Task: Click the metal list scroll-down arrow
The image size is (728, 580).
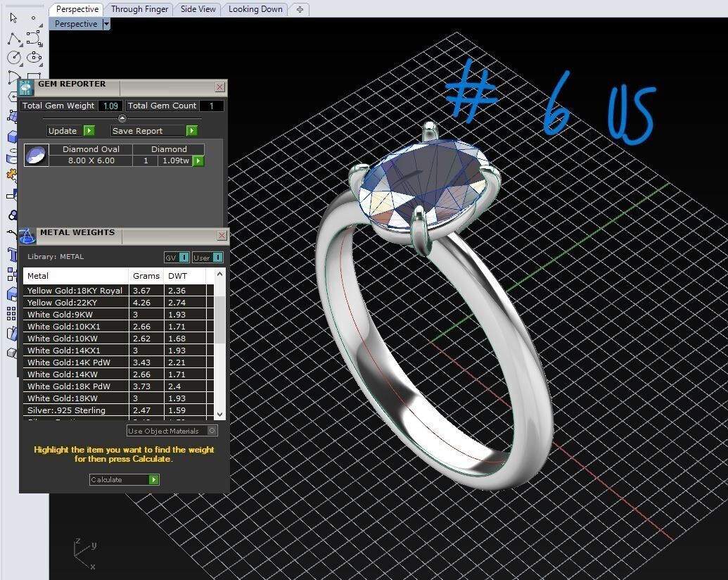Action: click(x=220, y=414)
